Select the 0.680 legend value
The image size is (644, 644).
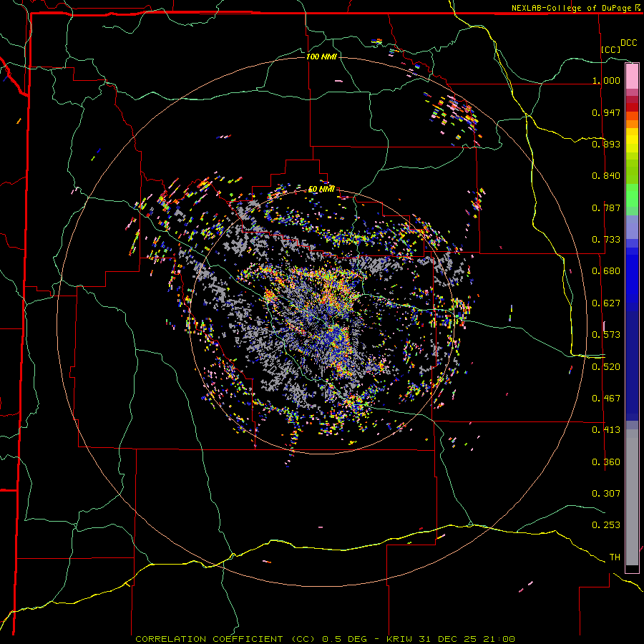(606, 271)
